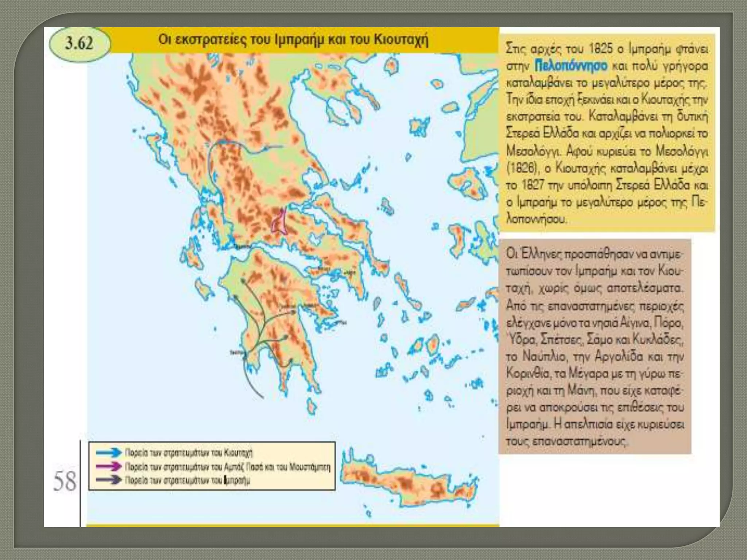
Task: Click the yellow title bar background
Action: pos(463,40)
